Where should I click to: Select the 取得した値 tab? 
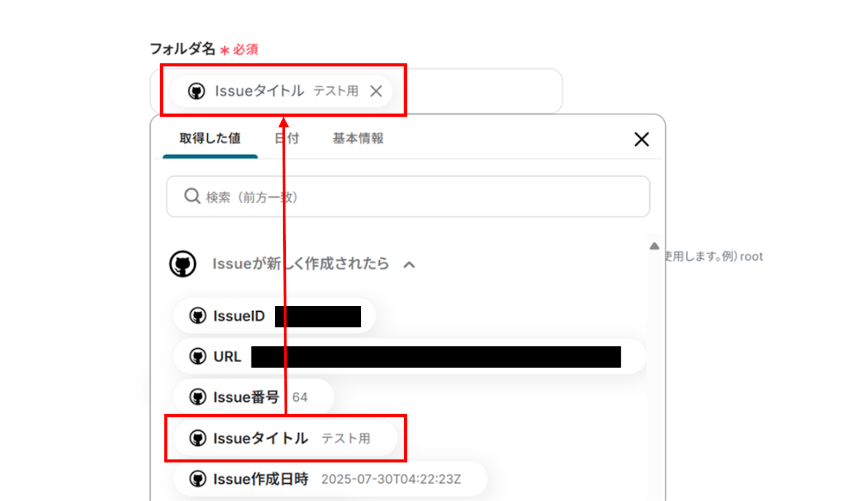click(210, 139)
